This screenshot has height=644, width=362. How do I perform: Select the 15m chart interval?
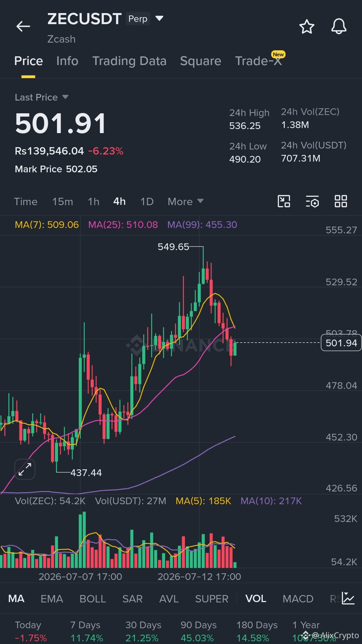(x=62, y=201)
